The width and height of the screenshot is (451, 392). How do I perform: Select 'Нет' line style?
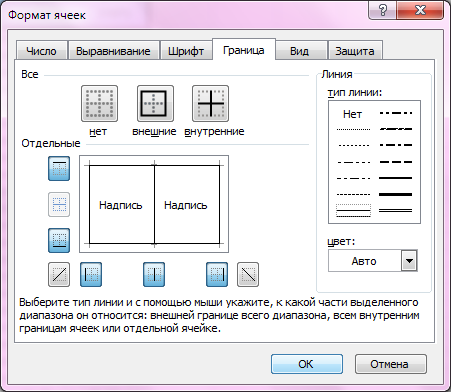coord(352,114)
